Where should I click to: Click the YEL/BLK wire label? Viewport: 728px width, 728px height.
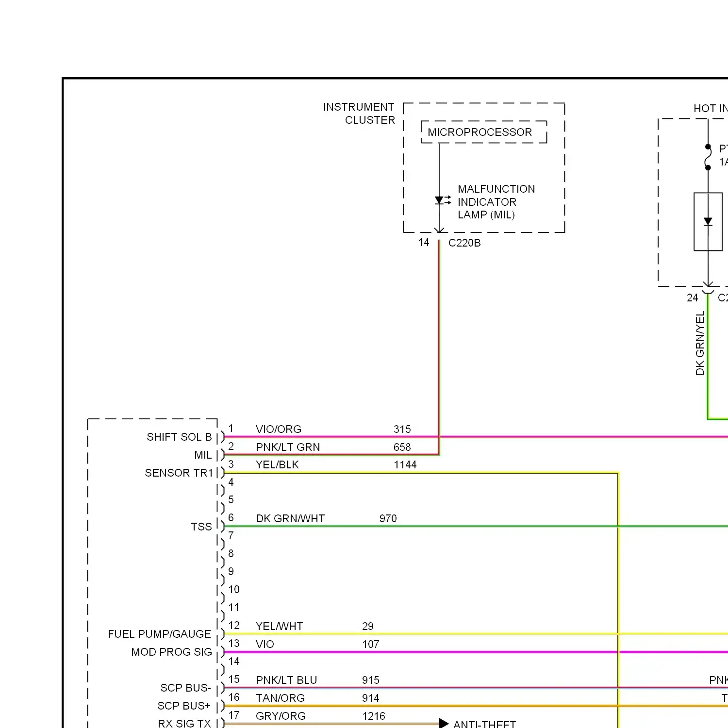(277, 464)
